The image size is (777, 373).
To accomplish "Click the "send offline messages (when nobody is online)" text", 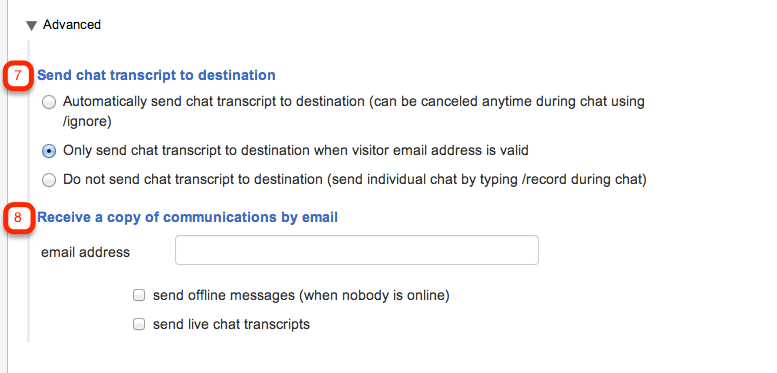I will (x=301, y=296).
